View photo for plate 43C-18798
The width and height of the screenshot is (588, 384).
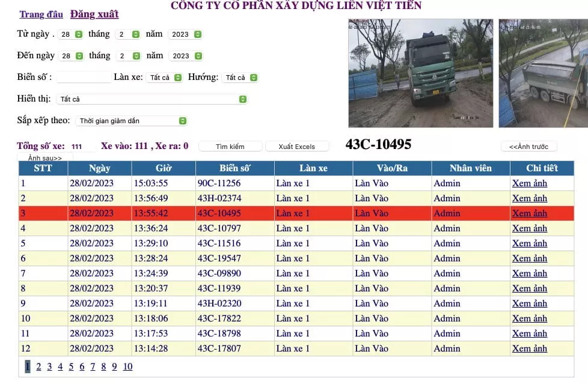(530, 334)
